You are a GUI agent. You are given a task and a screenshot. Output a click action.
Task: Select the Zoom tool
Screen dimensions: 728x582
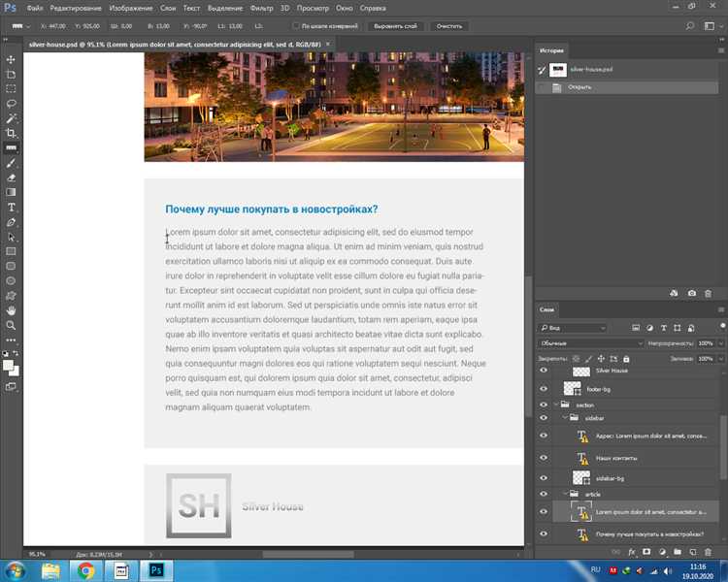coord(12,325)
